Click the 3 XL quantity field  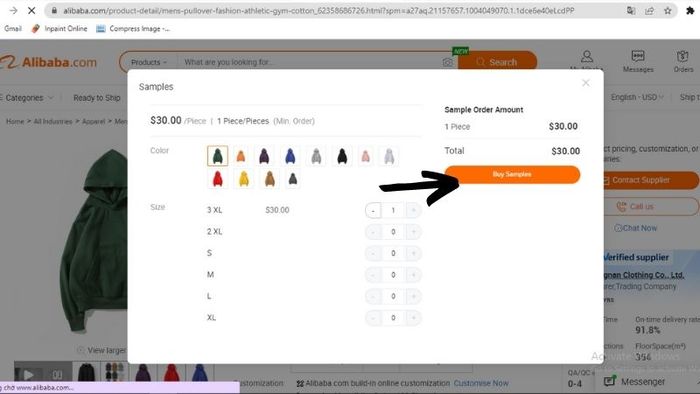point(393,210)
